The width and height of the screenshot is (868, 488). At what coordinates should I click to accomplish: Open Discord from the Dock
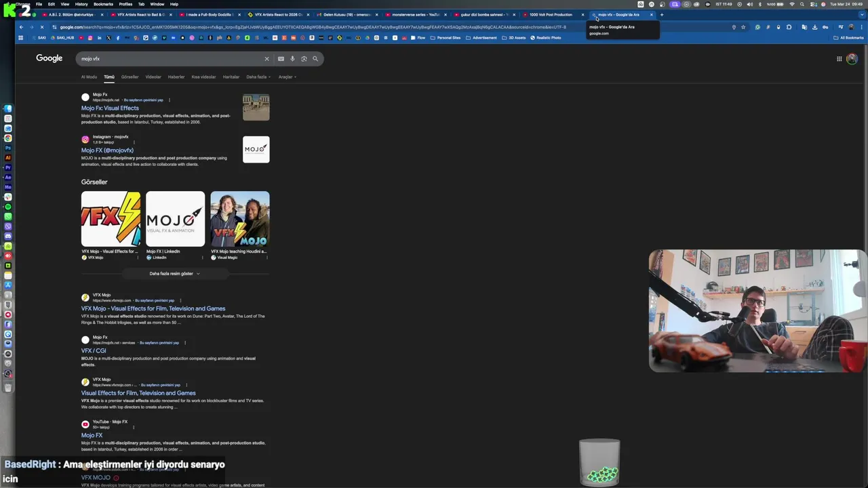[8, 236]
